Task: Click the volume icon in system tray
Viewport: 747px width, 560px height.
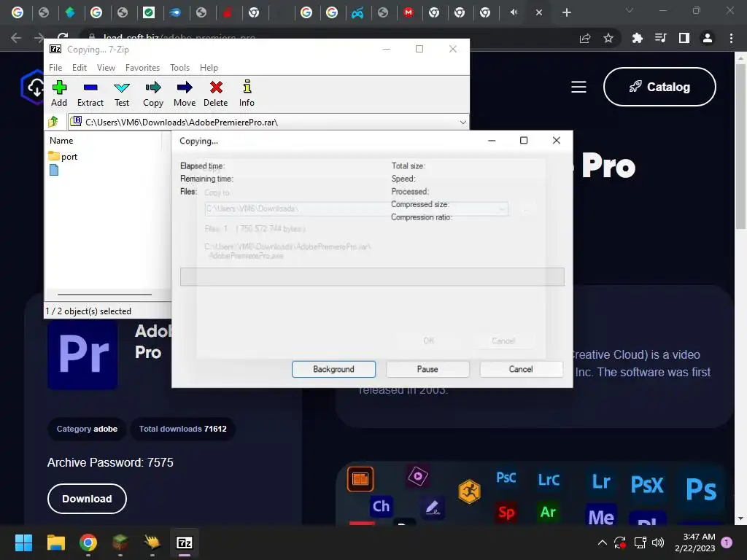Action: [658, 542]
